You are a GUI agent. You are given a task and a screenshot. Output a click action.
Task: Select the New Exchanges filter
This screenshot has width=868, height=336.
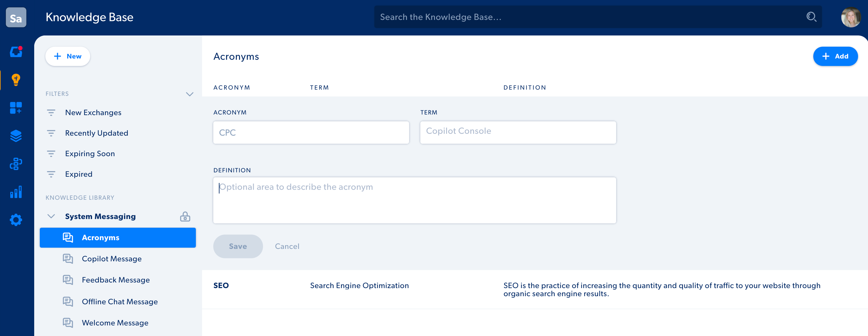[93, 112]
